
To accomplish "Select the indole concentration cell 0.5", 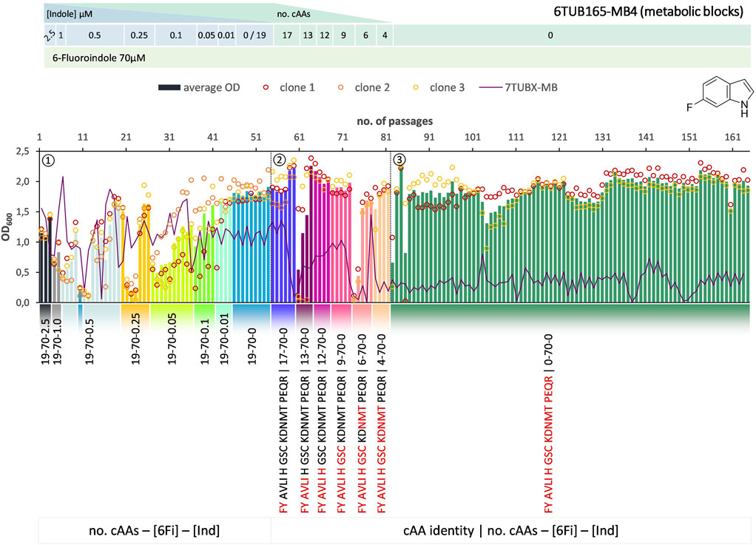I will click(x=95, y=35).
